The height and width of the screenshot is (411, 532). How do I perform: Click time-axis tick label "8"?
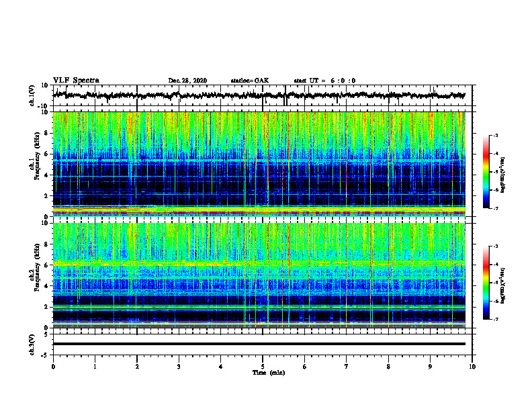click(x=388, y=367)
